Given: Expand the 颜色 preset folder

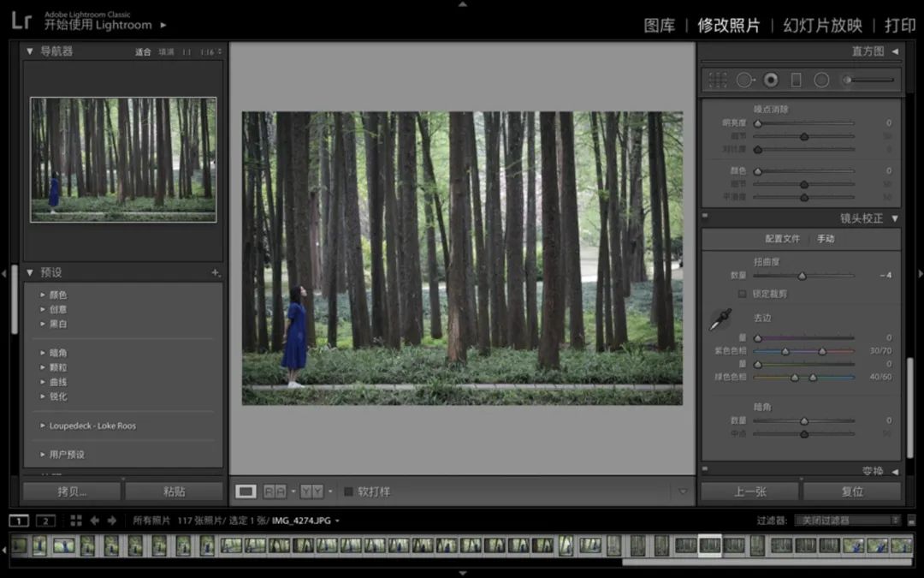Looking at the screenshot, I should [43, 295].
